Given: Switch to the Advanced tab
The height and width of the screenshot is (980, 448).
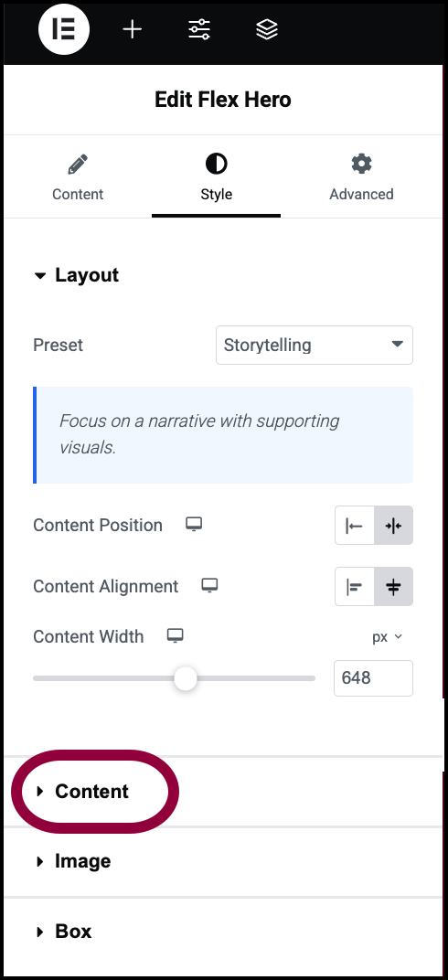Looking at the screenshot, I should coord(361,178).
